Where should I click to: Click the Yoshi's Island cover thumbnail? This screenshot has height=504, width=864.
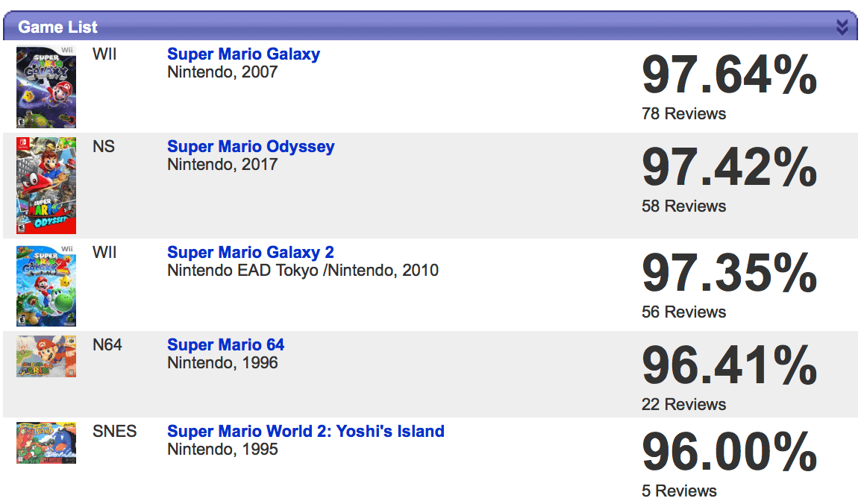click(46, 443)
